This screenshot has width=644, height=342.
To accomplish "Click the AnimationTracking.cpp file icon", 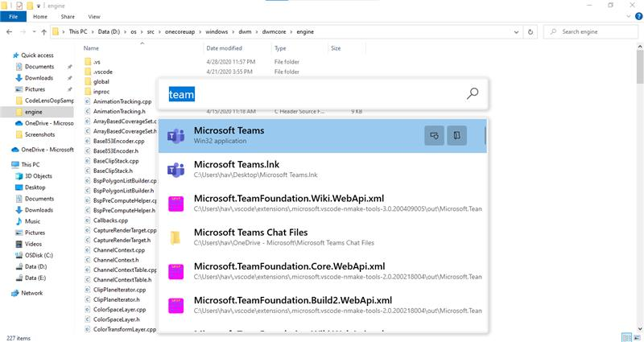I will pos(88,101).
